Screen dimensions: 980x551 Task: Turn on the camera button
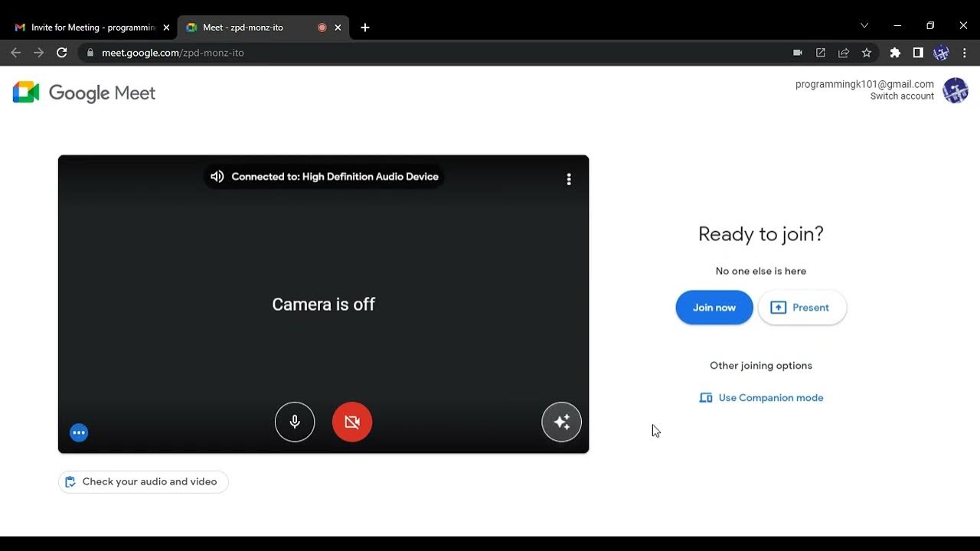[x=352, y=422]
